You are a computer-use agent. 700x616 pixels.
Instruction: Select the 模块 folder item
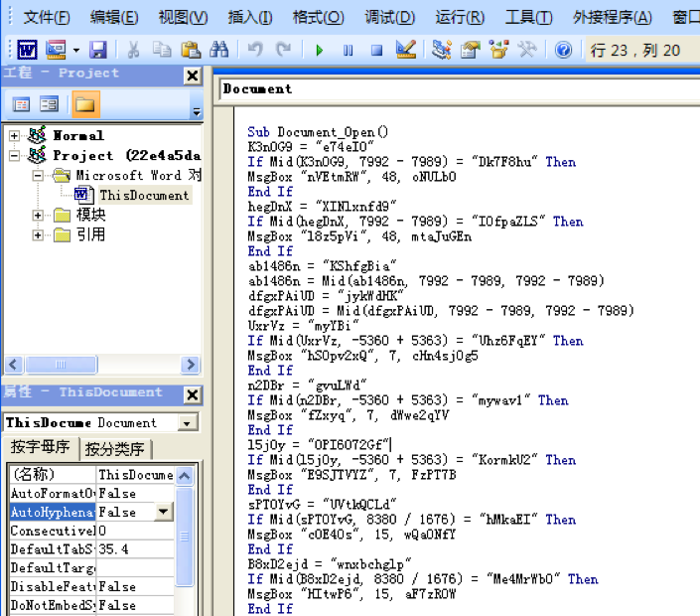tap(91, 215)
